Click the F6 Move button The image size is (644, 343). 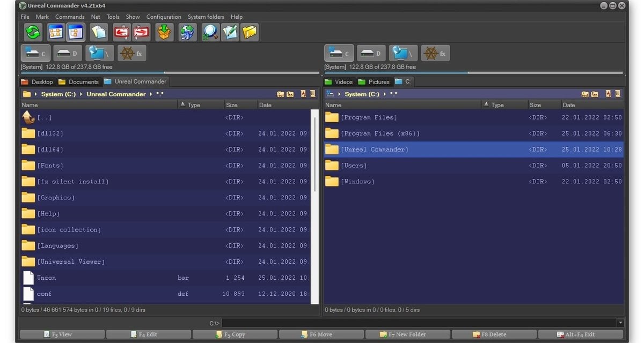click(x=321, y=334)
